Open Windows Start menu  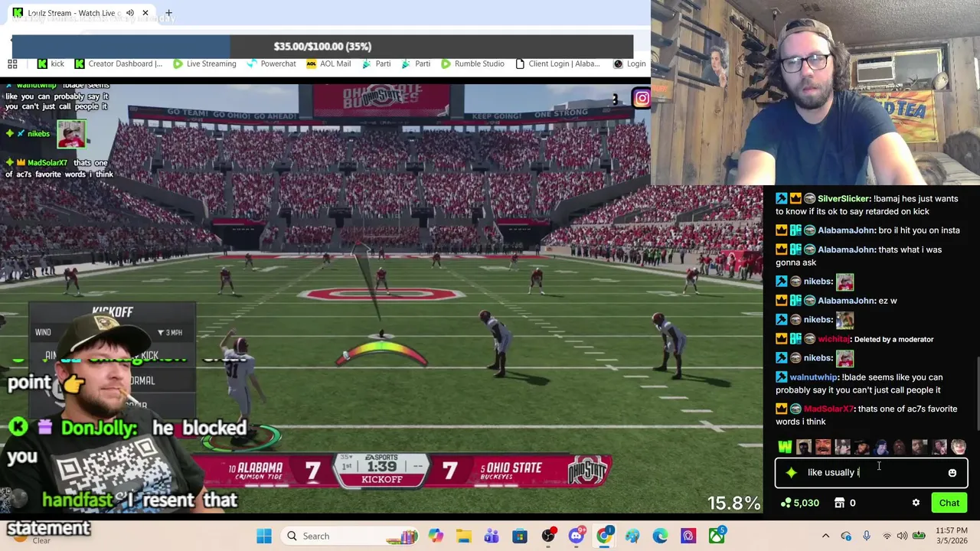click(x=264, y=536)
